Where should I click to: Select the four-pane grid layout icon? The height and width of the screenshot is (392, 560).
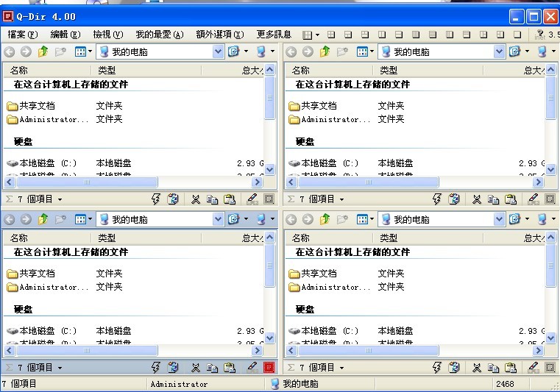[x=331, y=35]
